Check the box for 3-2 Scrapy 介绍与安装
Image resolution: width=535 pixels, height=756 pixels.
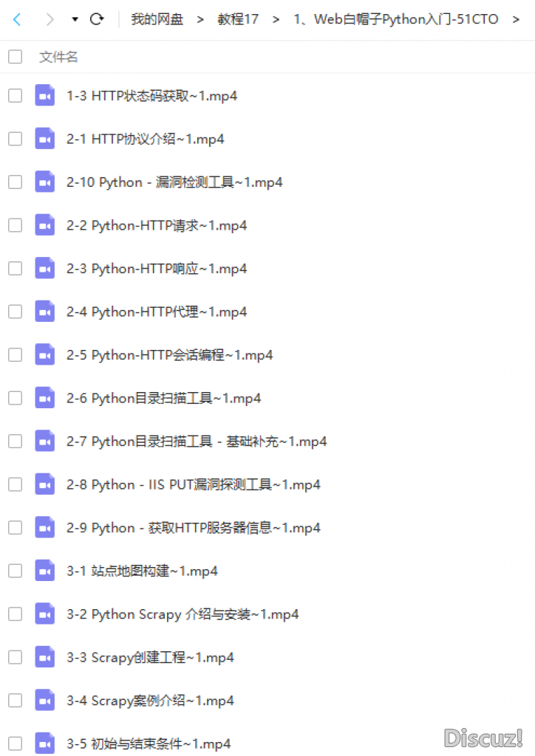pos(15,614)
